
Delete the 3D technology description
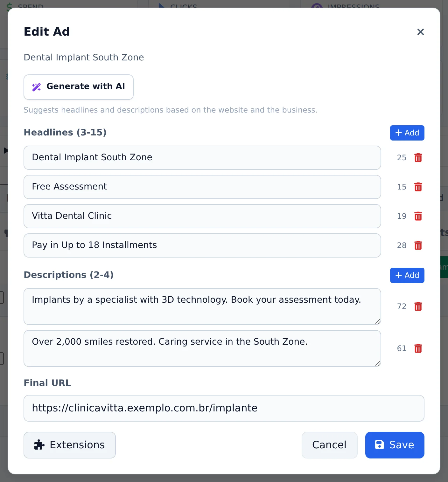click(418, 306)
